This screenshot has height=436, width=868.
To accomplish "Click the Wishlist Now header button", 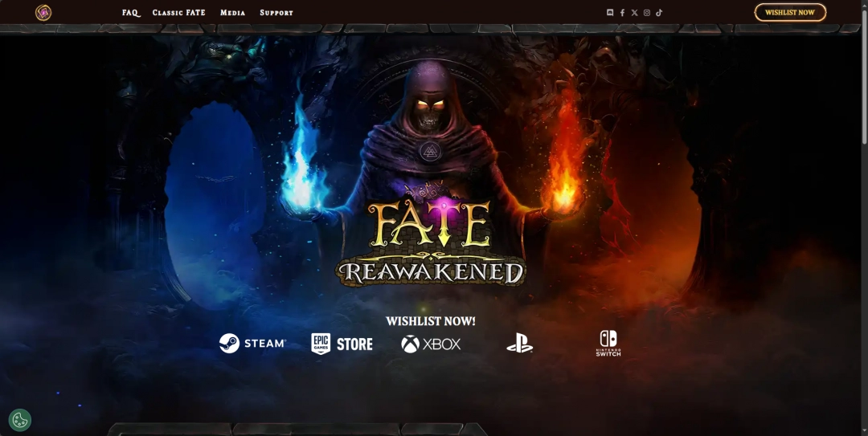I will coord(790,12).
